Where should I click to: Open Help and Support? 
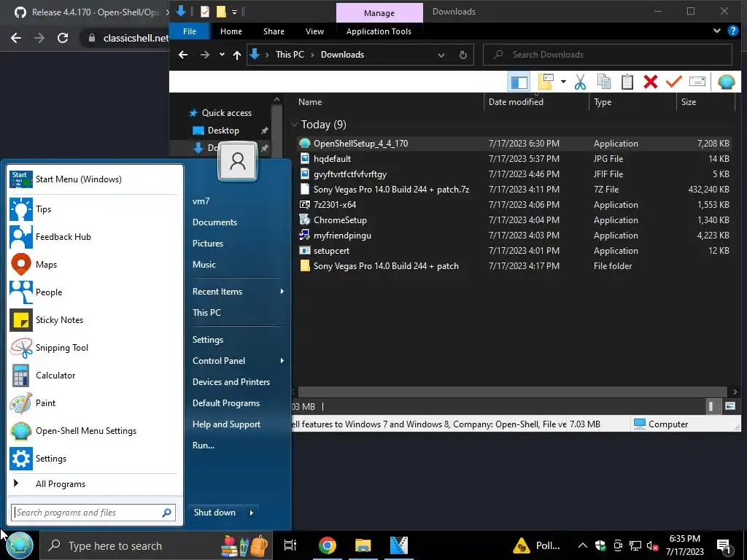(x=226, y=424)
